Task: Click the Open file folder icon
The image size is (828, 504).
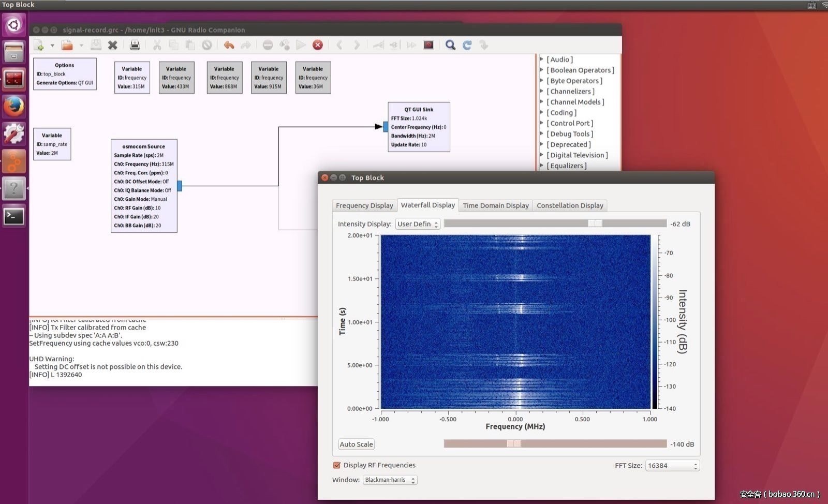Action: tap(67, 46)
